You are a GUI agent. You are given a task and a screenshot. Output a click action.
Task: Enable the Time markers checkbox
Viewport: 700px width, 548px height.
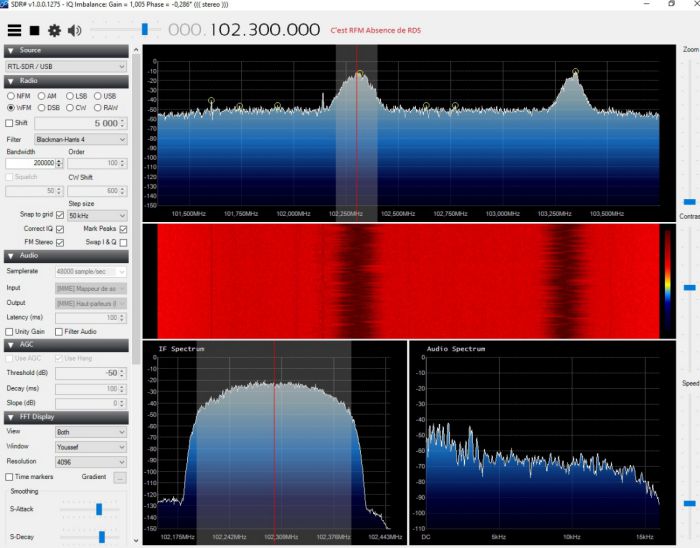[9, 477]
